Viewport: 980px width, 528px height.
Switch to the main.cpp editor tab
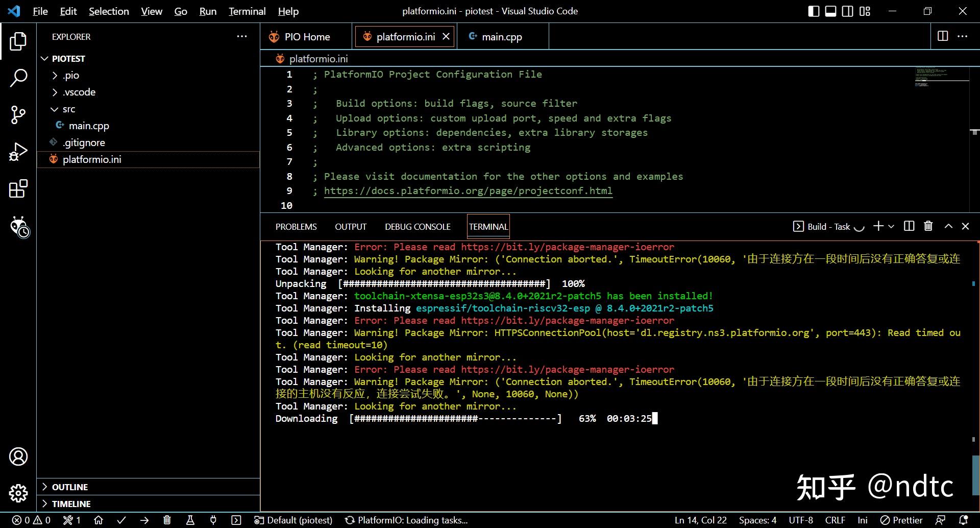(501, 37)
